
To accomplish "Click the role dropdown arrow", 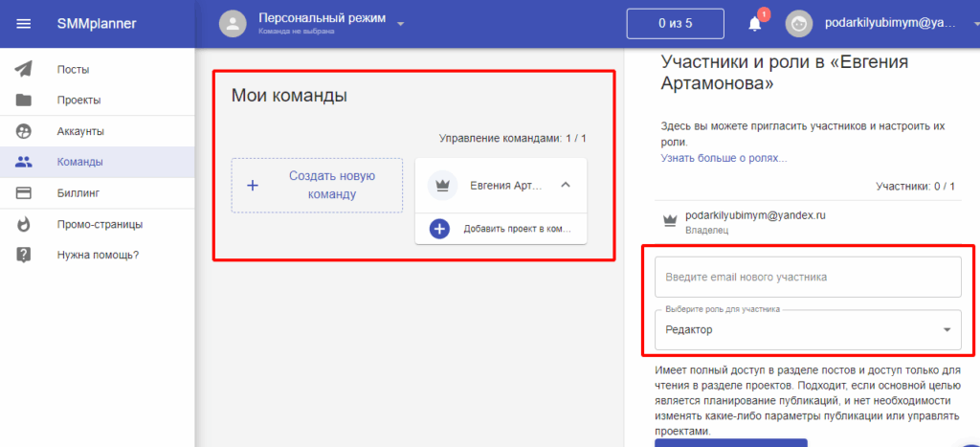I will pyautogui.click(x=947, y=330).
